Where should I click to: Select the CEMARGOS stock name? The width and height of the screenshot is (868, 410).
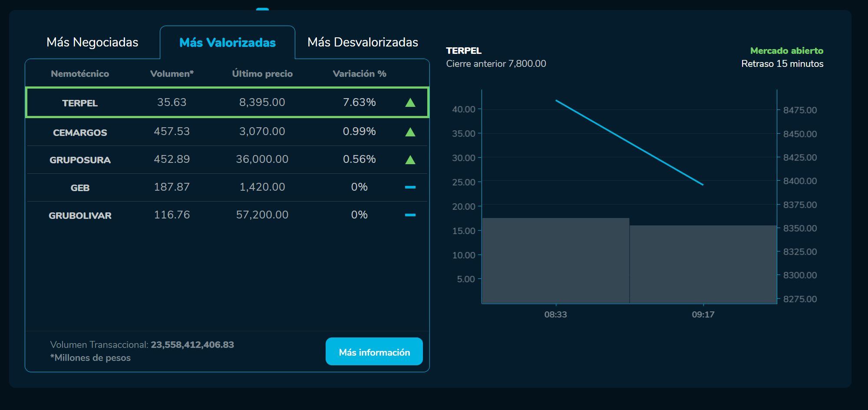pyautogui.click(x=80, y=132)
